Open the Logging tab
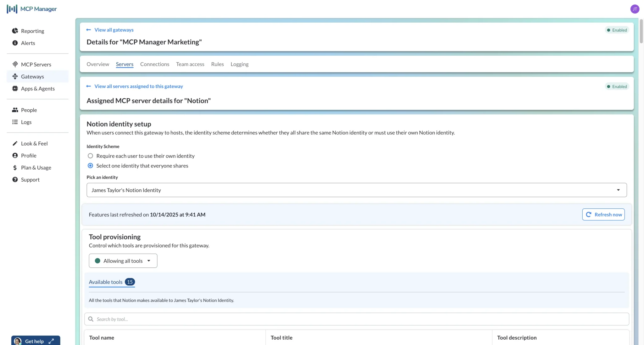The height and width of the screenshot is (345, 644). click(239, 64)
